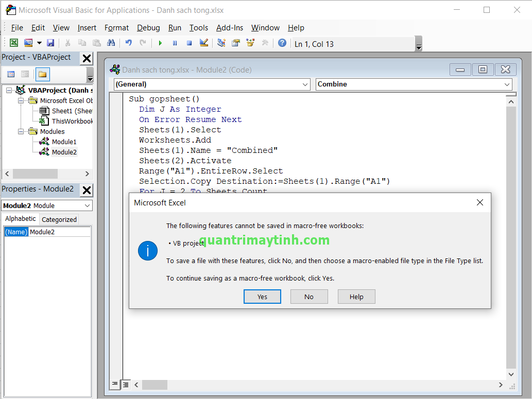
Task: Run the macro with green play icon
Action: (160, 43)
